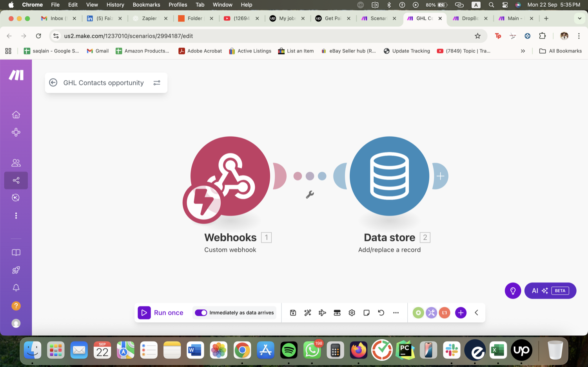Show more bookmarks with the double chevron

[x=523, y=51]
